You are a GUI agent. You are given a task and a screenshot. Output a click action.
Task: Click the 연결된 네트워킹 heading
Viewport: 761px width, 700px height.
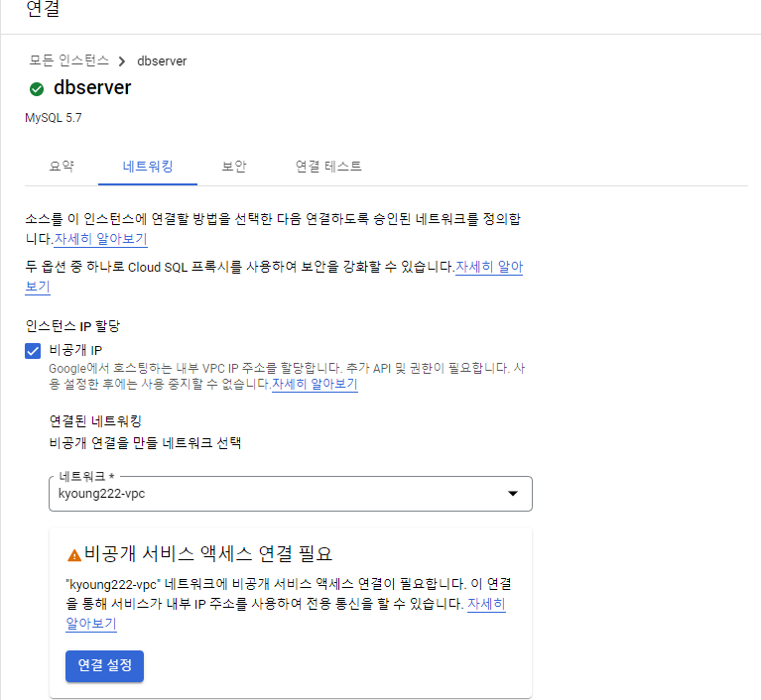pos(95,421)
